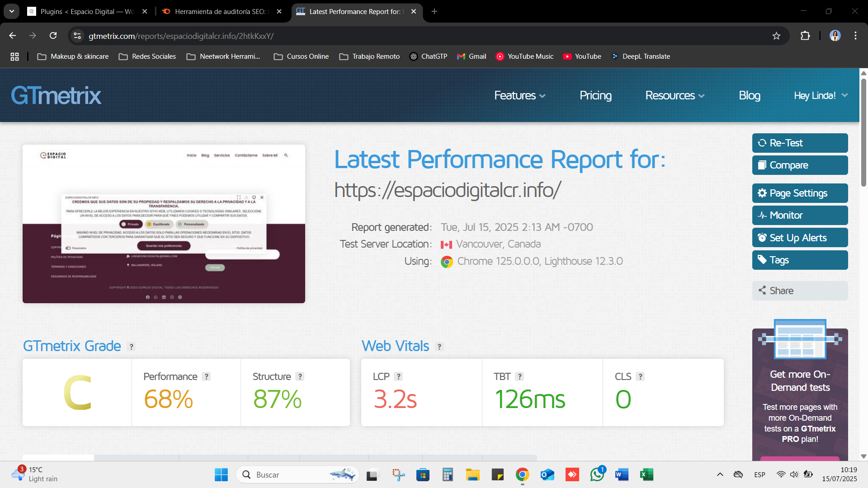Click the taskbar Buscar search box

[x=297, y=474]
